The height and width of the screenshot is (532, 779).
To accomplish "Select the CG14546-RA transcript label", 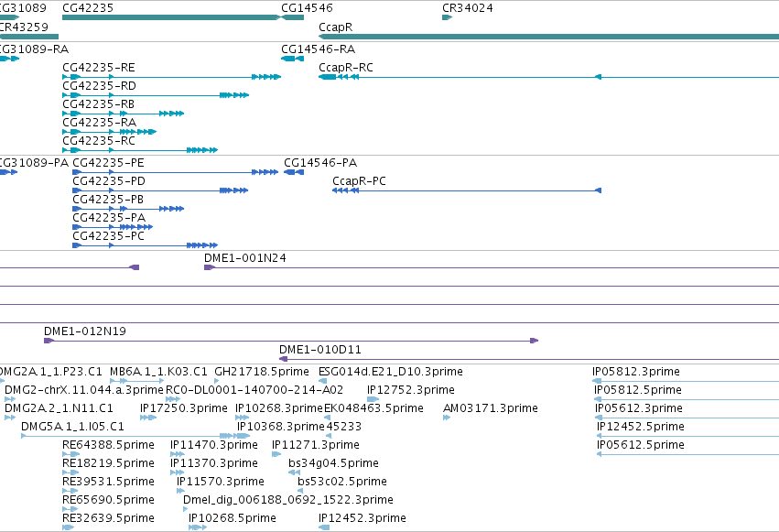I will coord(318,49).
